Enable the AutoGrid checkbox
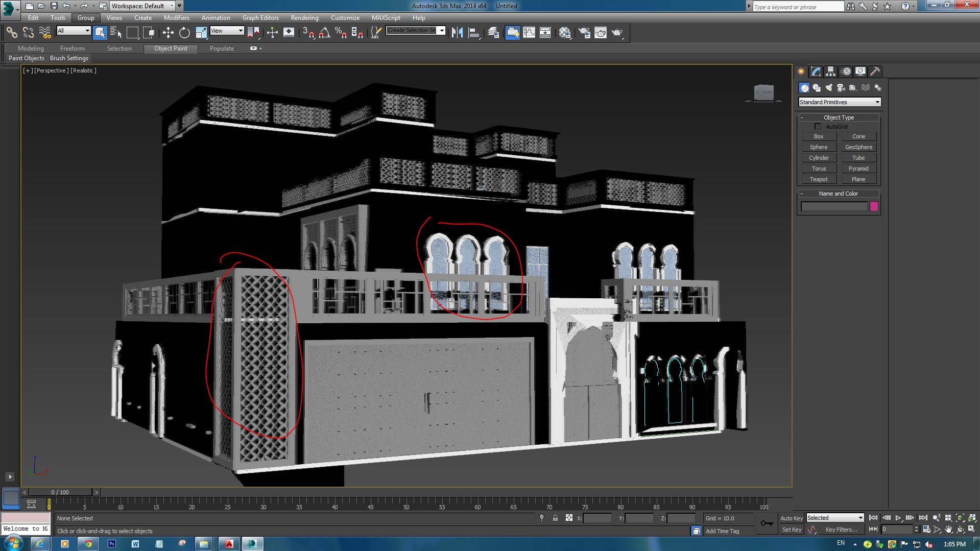This screenshot has height=551, width=980. [818, 127]
